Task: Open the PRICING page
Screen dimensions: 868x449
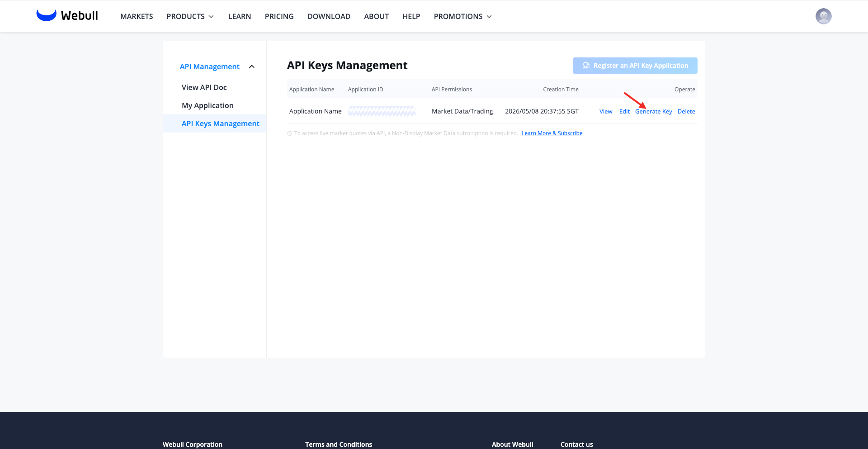Action: tap(279, 16)
